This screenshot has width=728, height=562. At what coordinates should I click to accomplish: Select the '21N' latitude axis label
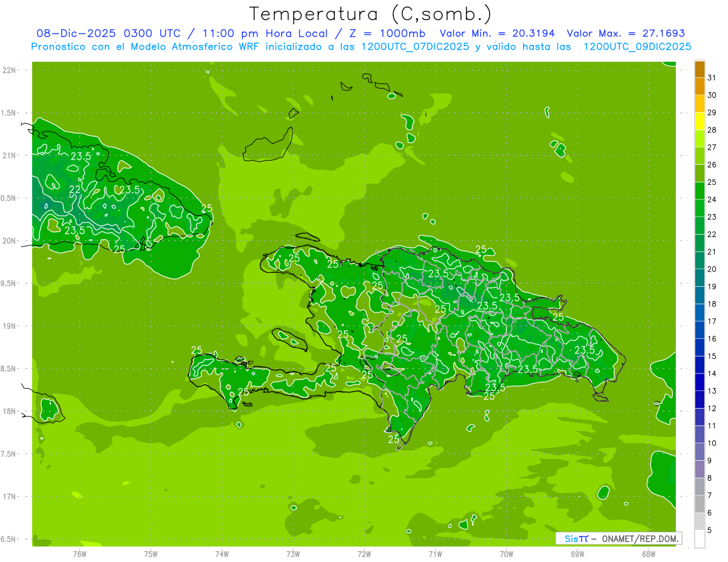[x=10, y=155]
